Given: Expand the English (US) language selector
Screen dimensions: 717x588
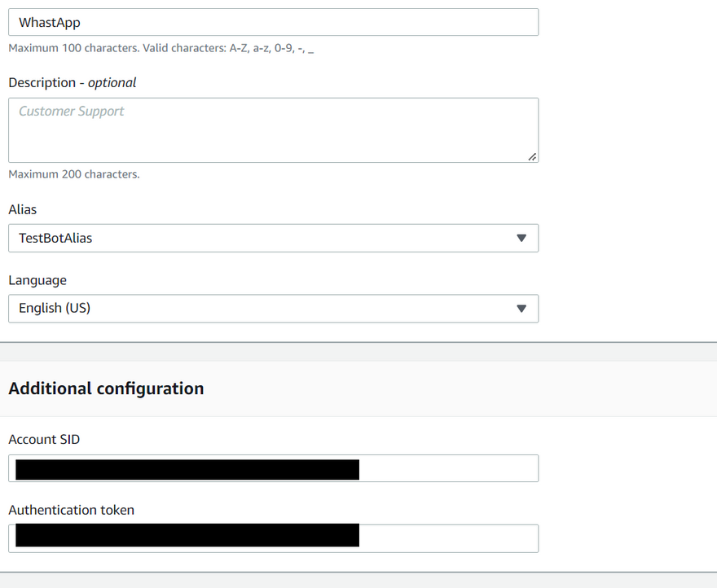Looking at the screenshot, I should click(273, 309).
